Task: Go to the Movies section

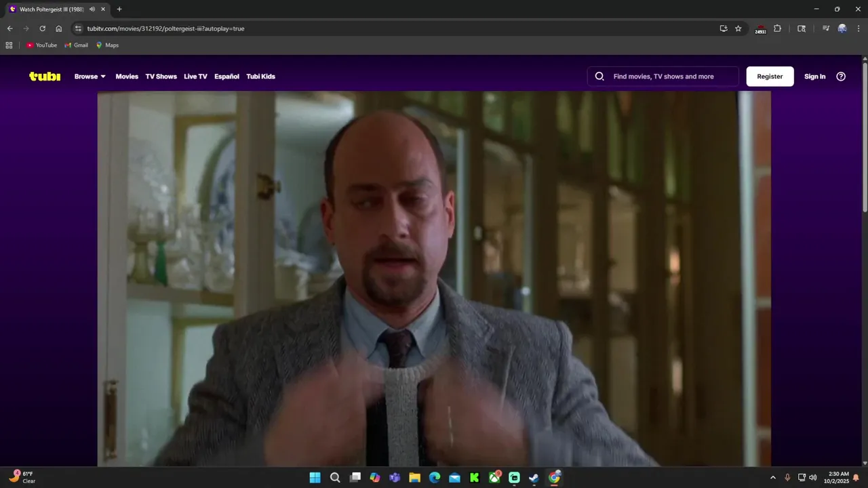Action: point(127,77)
